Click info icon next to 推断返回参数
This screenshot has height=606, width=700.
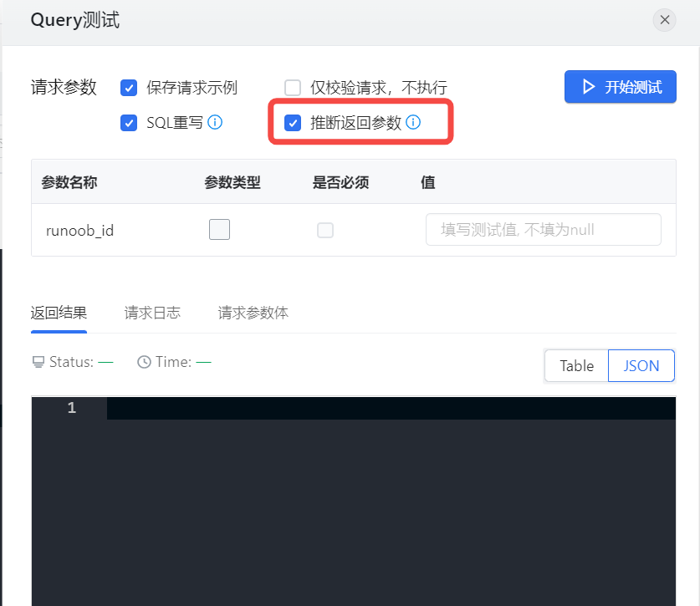click(413, 122)
